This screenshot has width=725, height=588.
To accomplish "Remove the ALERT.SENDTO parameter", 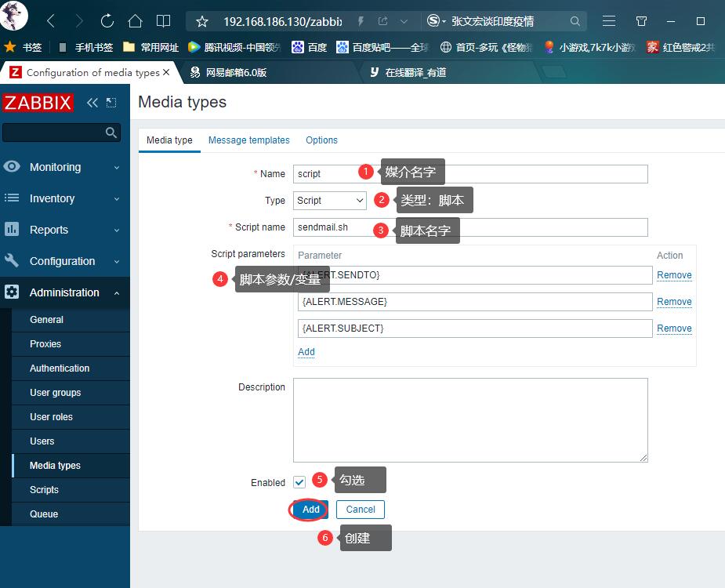I will tap(674, 275).
